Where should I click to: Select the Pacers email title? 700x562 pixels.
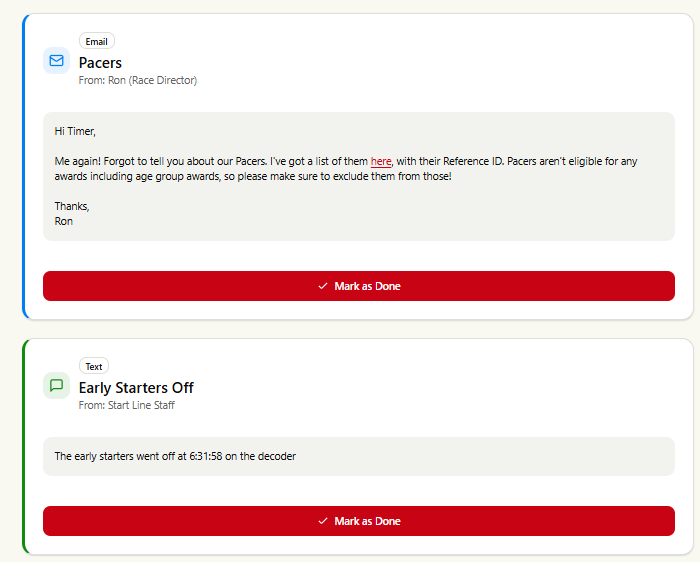(100, 63)
